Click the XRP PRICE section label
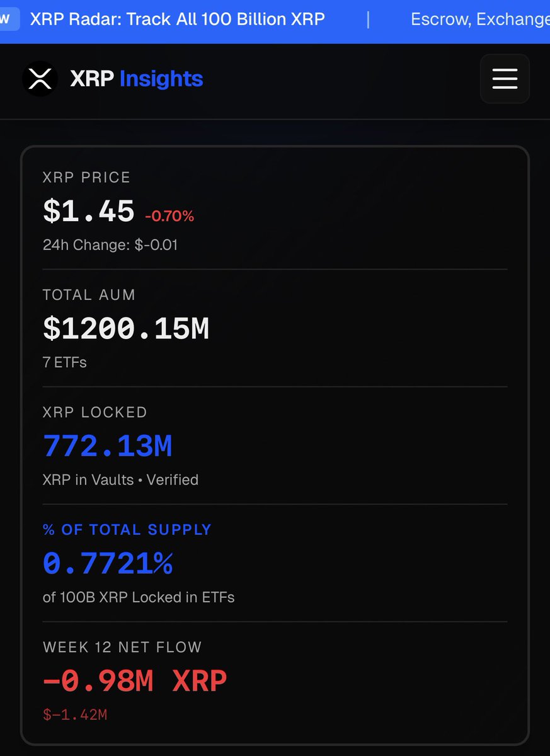 [x=86, y=177]
